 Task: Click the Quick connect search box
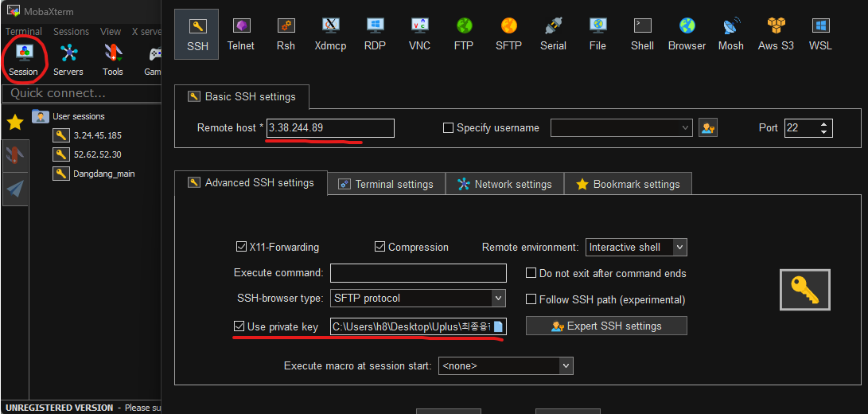[81, 93]
